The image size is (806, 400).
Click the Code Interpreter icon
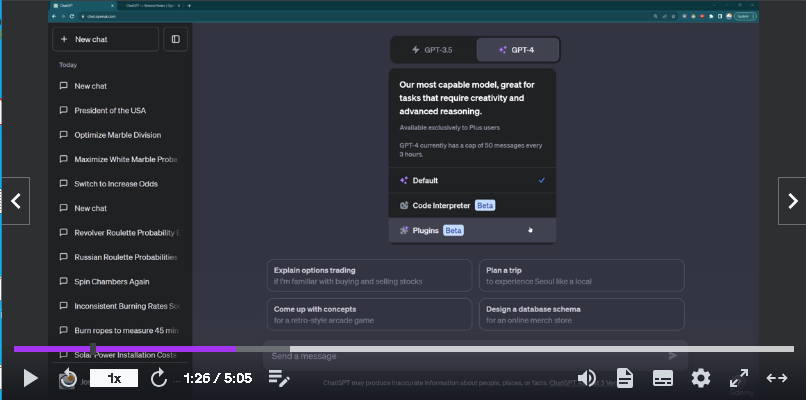pos(404,206)
